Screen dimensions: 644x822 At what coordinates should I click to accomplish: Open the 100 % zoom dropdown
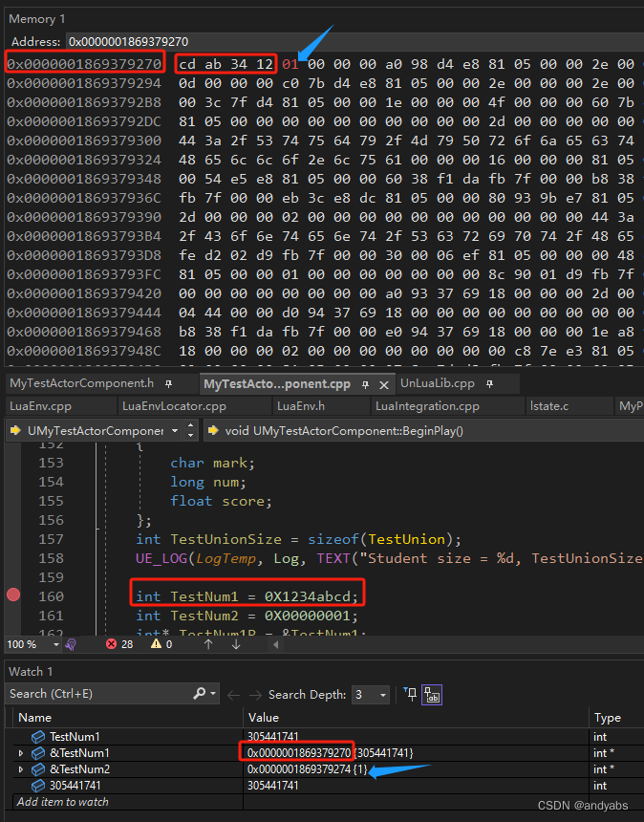[56, 644]
